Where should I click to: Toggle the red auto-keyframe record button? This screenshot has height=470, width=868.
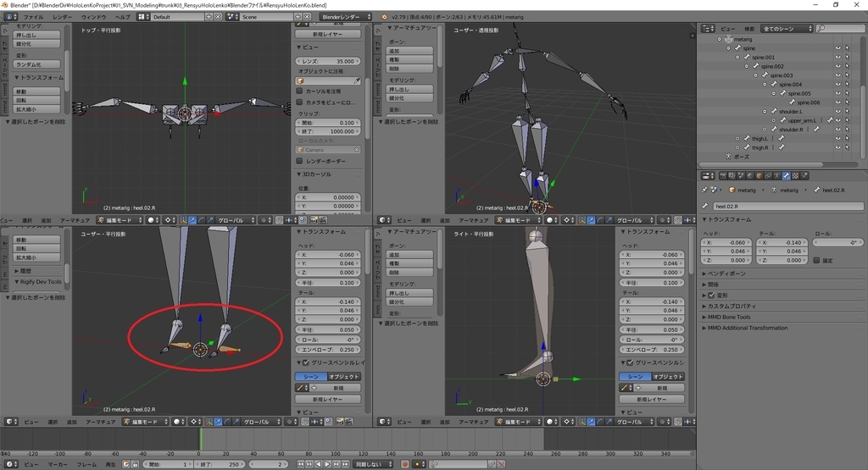[x=404, y=464]
